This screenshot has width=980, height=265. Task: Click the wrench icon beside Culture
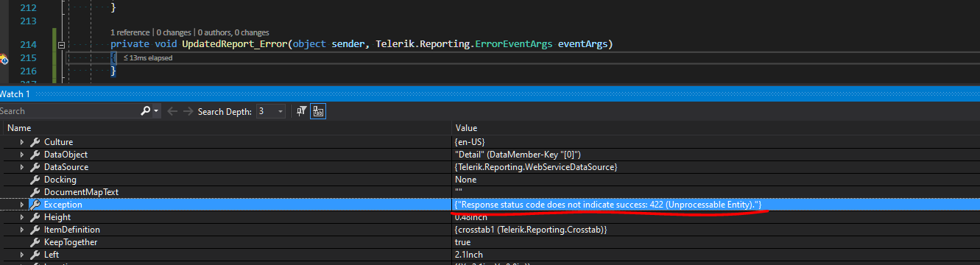pos(35,142)
